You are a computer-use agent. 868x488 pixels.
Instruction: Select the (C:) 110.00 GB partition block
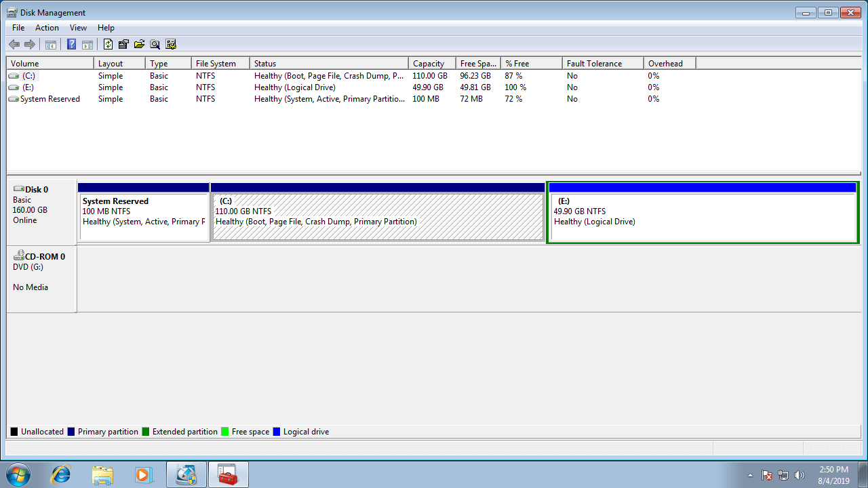pos(378,217)
